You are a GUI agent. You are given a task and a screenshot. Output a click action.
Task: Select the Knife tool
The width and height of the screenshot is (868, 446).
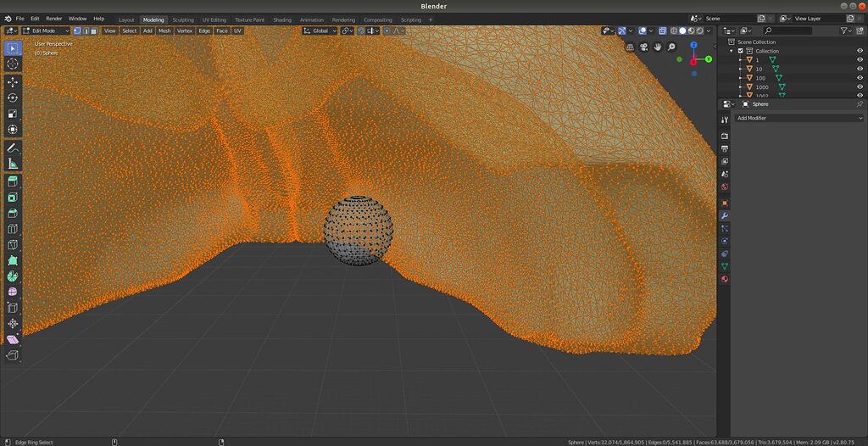point(13,245)
